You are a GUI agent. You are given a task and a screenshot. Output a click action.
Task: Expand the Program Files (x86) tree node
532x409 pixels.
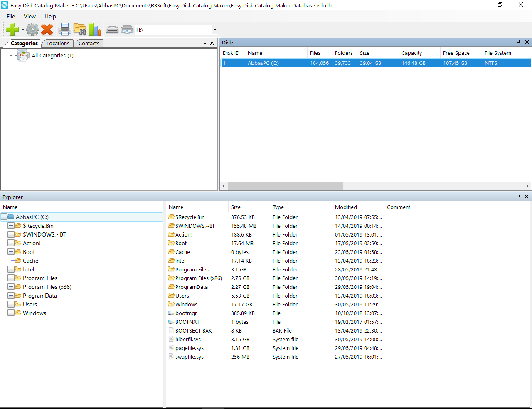click(11, 287)
